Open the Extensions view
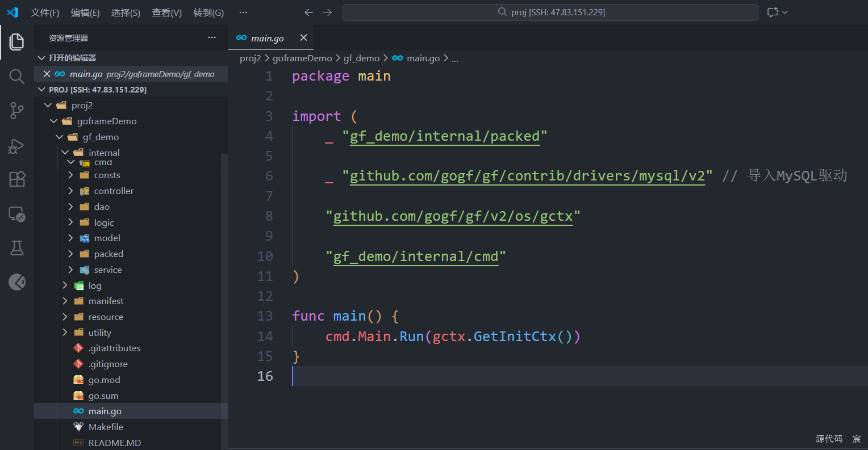 coord(17,179)
